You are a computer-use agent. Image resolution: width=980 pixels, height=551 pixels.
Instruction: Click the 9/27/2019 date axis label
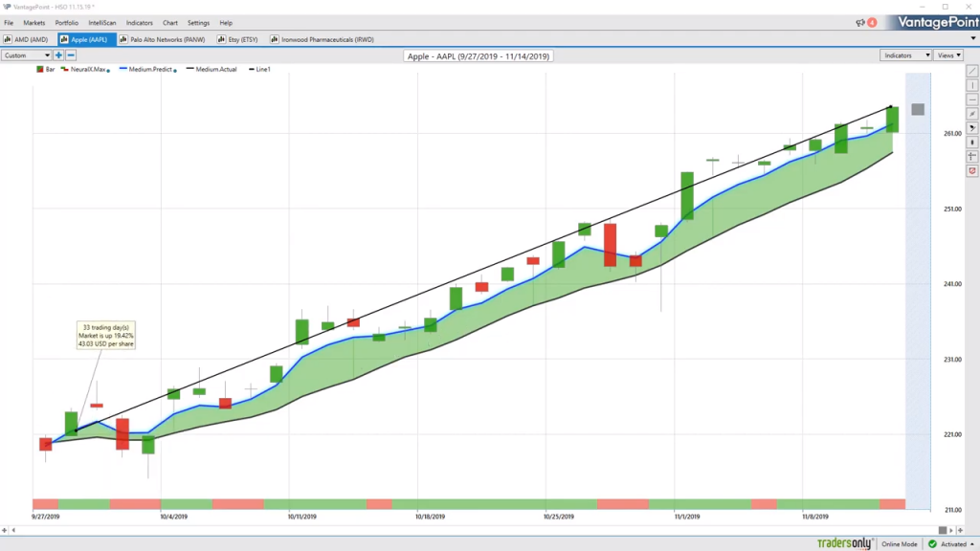[x=46, y=517]
